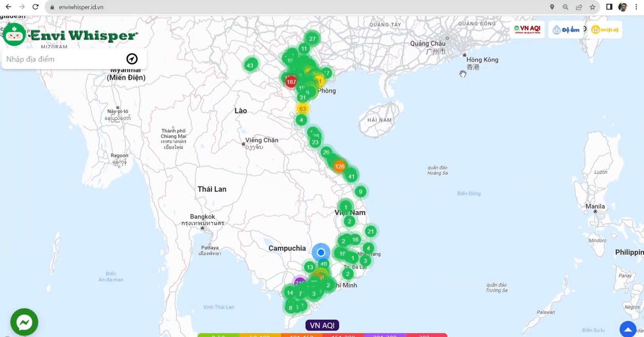Select the green 13 station marker

click(310, 267)
